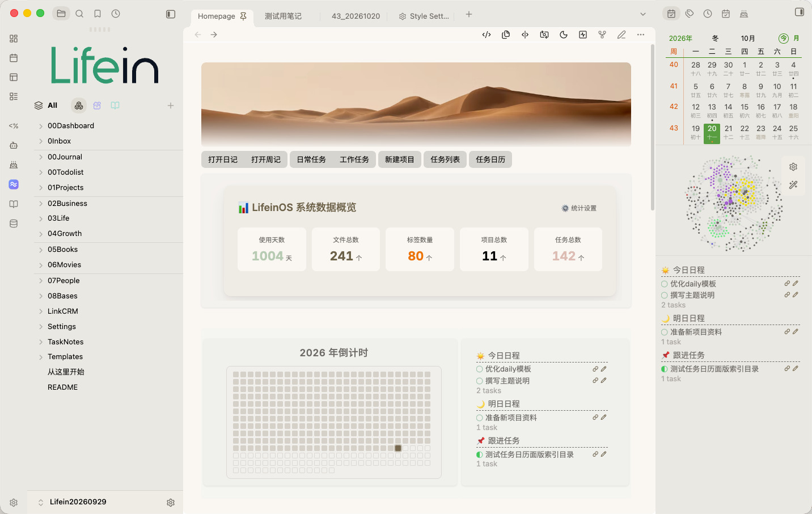Expand the 00Dashboard folder
The height and width of the screenshot is (514, 812).
click(x=41, y=126)
